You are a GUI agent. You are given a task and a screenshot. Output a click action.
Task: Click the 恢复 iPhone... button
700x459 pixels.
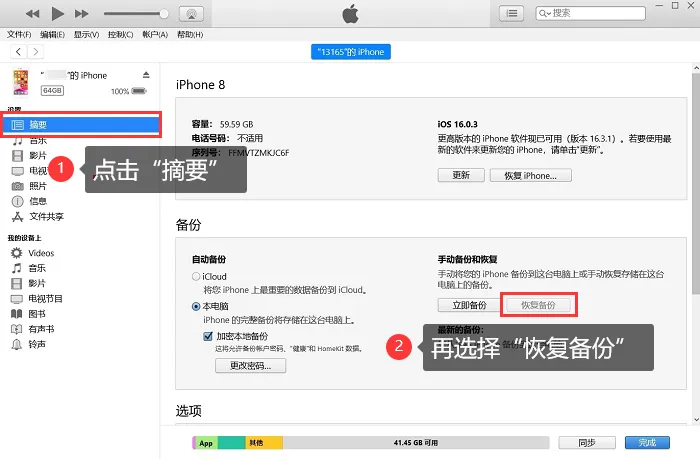(530, 175)
